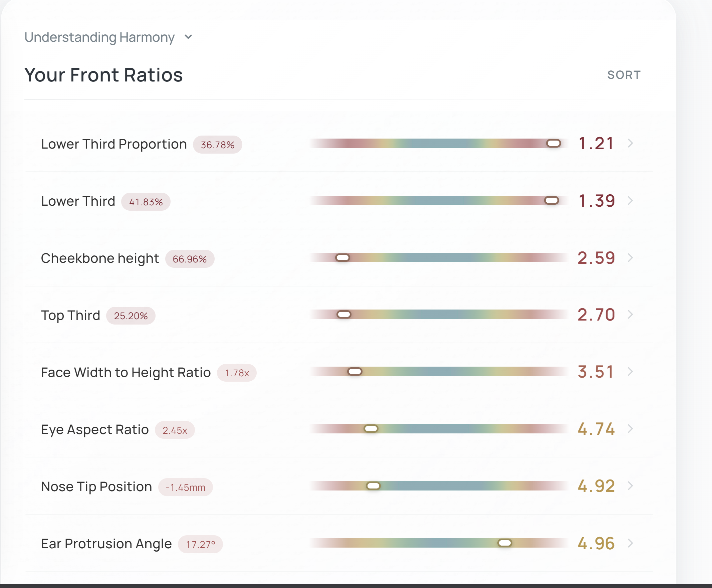Select the Nose Tip Position label
Image resolution: width=712 pixels, height=588 pixels.
point(96,487)
